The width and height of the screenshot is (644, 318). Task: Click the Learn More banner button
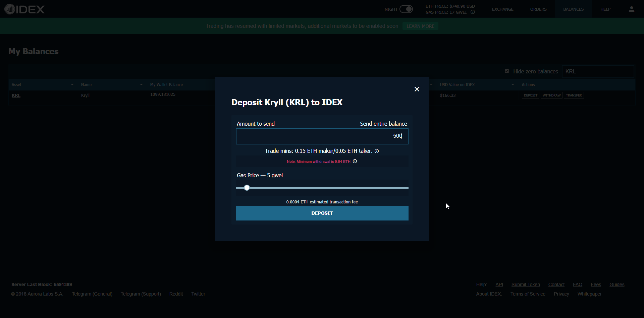click(420, 26)
